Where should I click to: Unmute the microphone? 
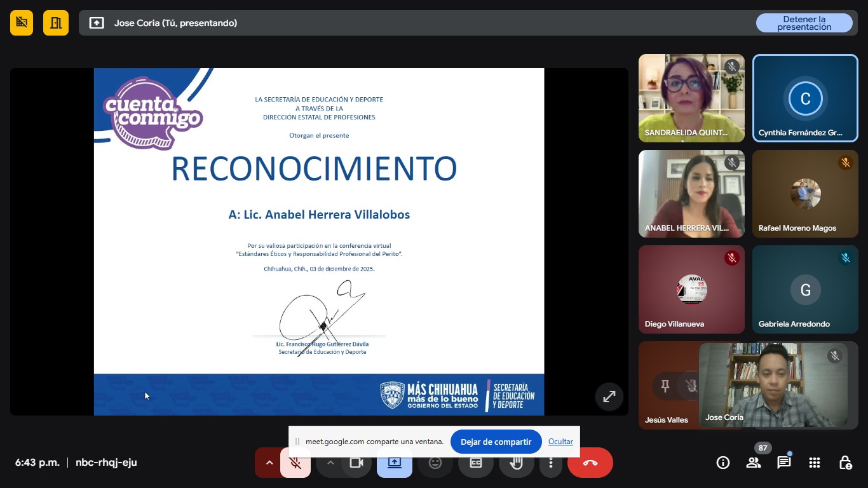tap(295, 463)
